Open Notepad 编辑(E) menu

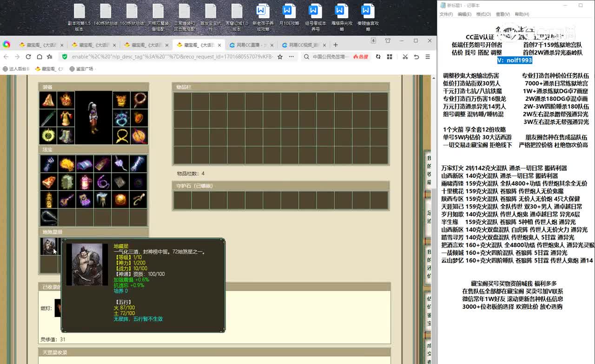[x=464, y=14]
